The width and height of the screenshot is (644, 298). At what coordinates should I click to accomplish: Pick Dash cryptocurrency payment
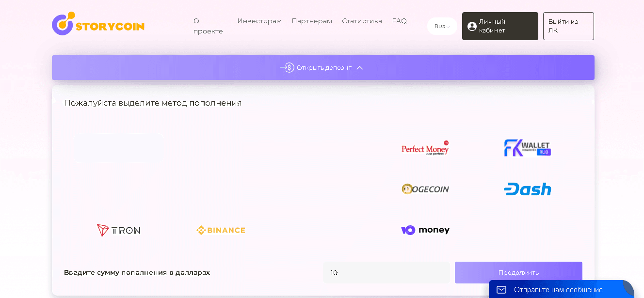point(527,189)
